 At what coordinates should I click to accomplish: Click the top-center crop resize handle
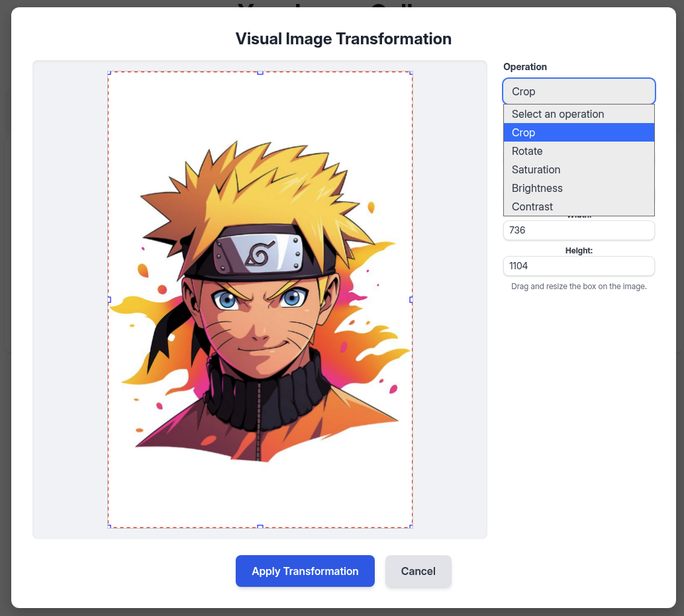[x=260, y=72]
